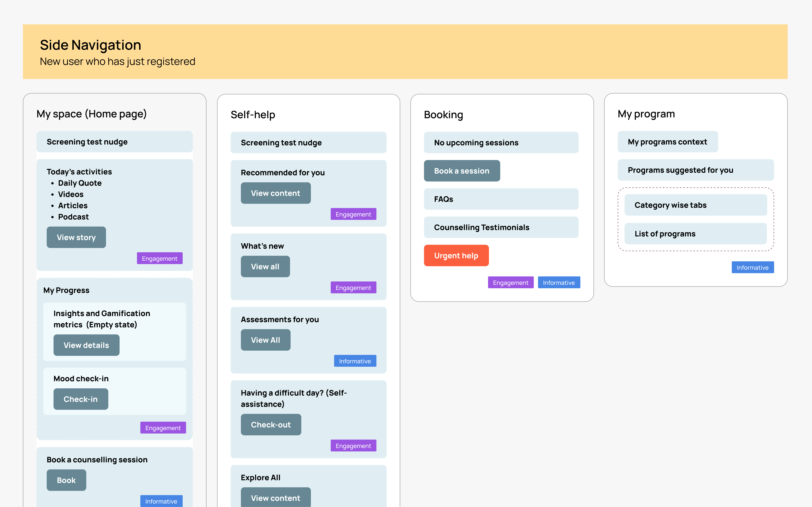Select the FAQs item in Booking
812x507 pixels.
coord(501,199)
